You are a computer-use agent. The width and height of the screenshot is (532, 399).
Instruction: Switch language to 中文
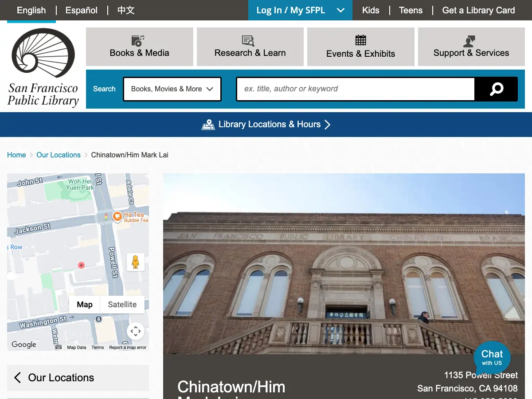pos(126,10)
